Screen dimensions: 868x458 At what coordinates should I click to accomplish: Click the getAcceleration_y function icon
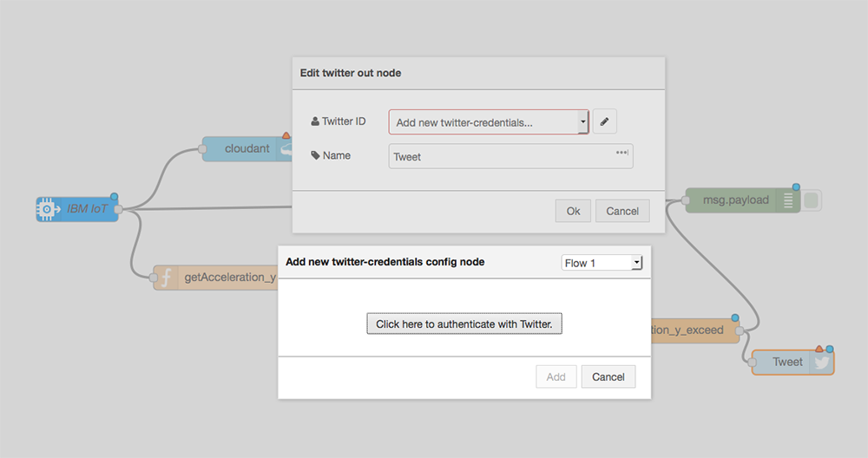tap(166, 278)
